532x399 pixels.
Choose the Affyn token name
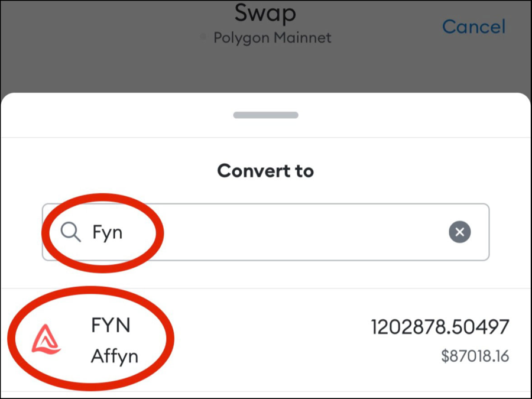pyautogui.click(x=114, y=356)
